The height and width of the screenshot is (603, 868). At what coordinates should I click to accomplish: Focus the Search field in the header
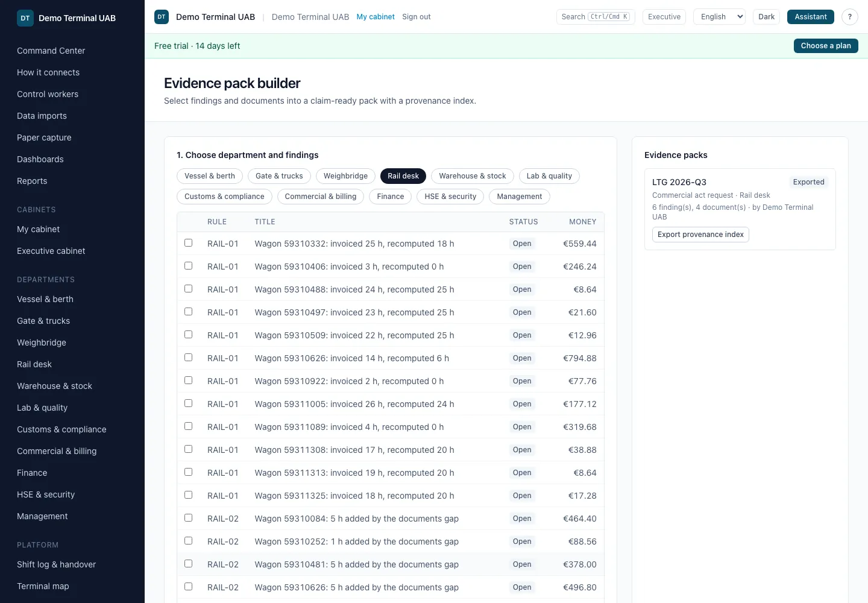pos(596,17)
